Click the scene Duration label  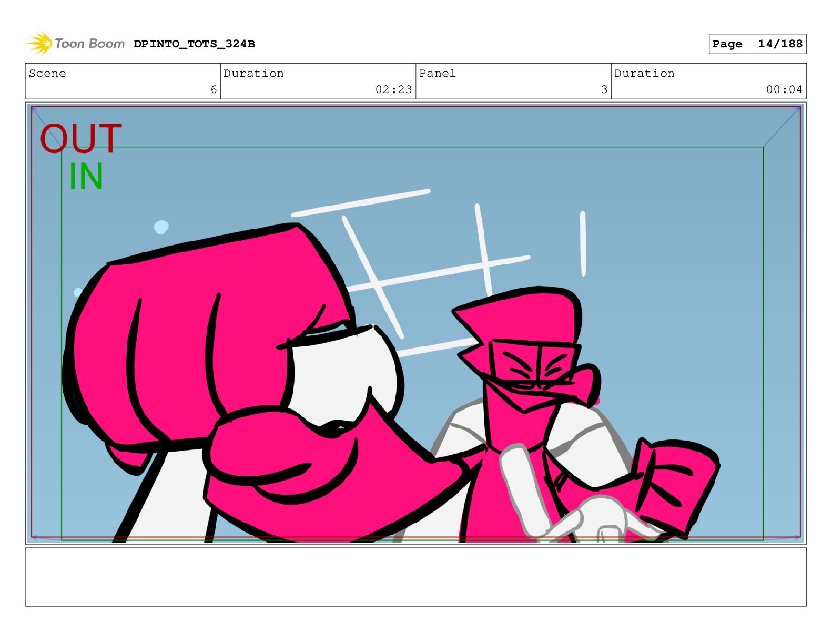253,74
